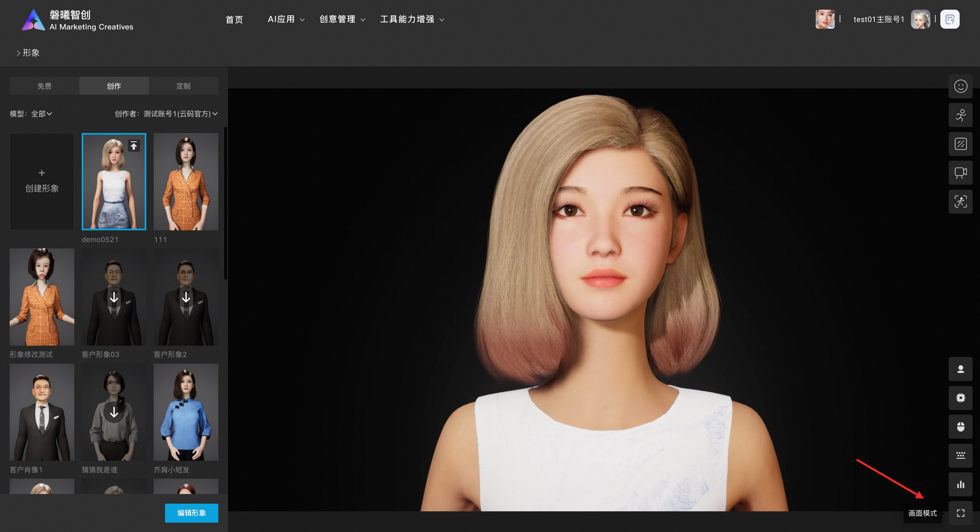Click the 猜猜我是谁 name label
The image size is (980, 532).
click(100, 470)
